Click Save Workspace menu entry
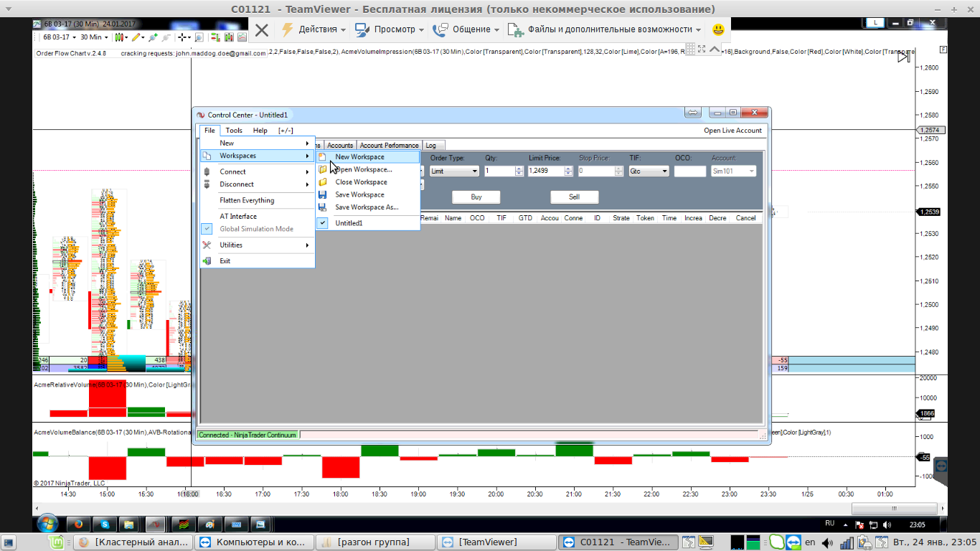 [x=368, y=194]
